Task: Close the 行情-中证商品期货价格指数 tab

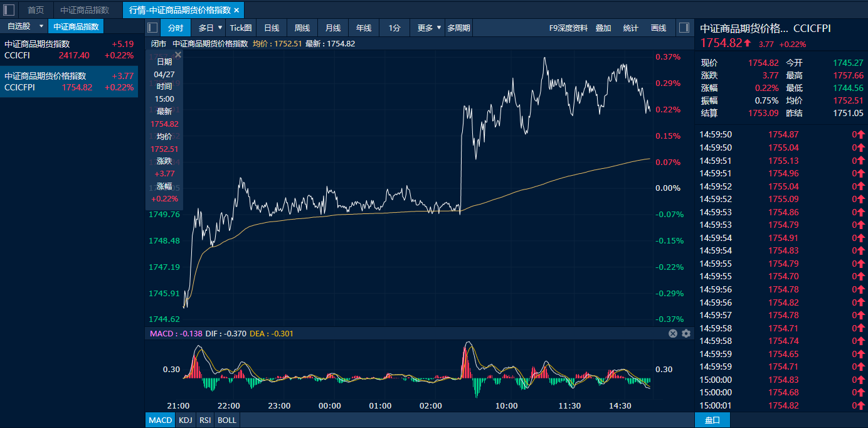Action: click(x=236, y=10)
